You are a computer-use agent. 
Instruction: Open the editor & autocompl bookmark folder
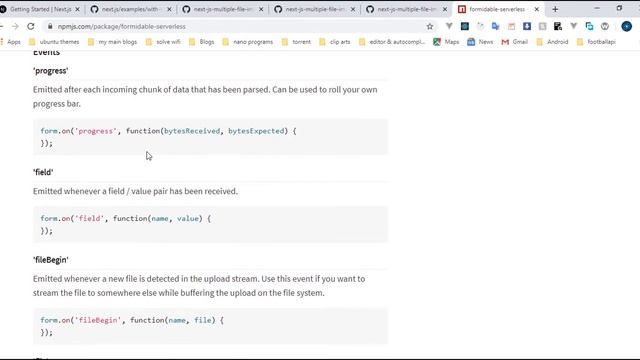point(392,42)
